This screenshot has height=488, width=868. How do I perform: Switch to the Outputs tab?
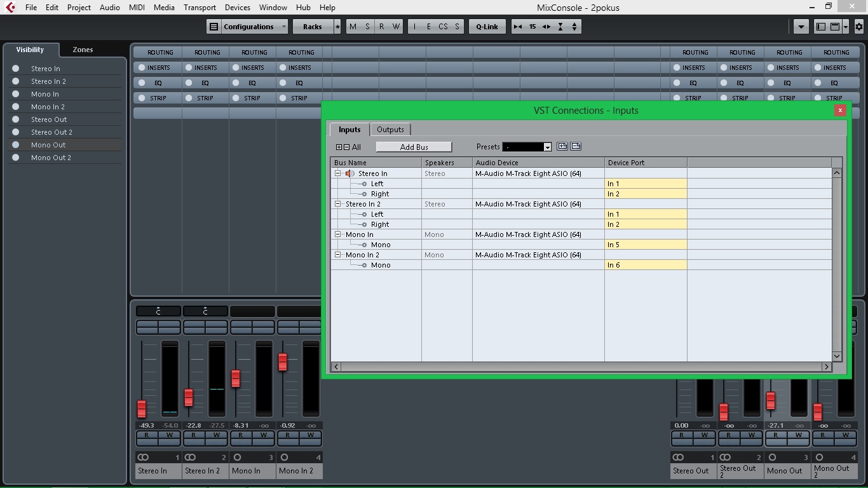pos(390,130)
